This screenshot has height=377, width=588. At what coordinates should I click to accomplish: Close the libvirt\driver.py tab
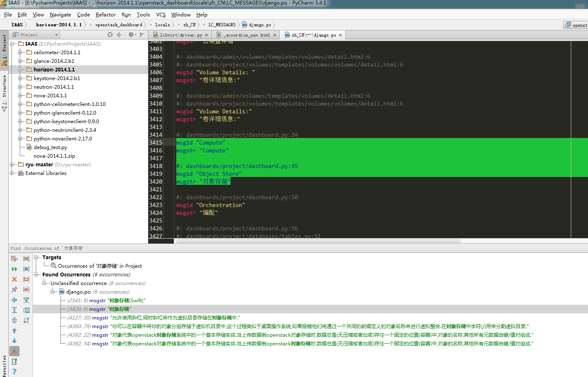point(207,35)
